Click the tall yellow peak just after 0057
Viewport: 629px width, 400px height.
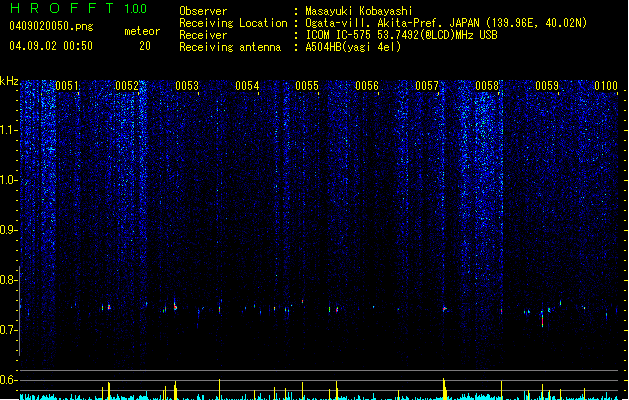tap(444, 388)
